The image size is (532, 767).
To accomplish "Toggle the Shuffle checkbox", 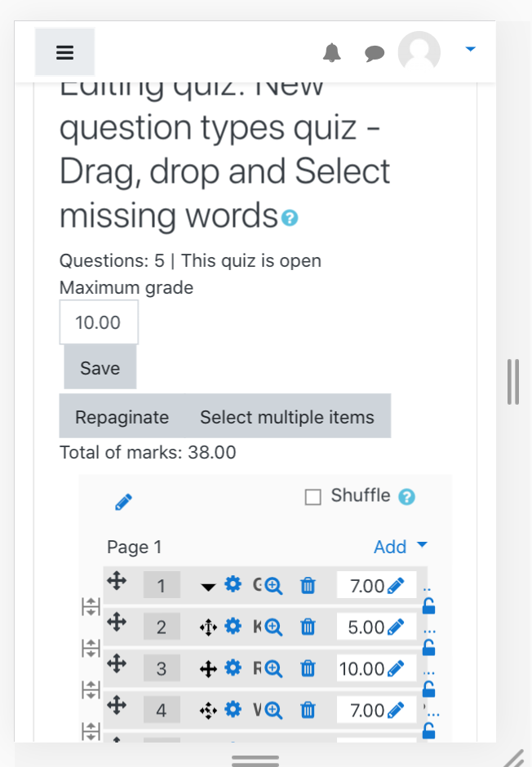I will pos(313,497).
